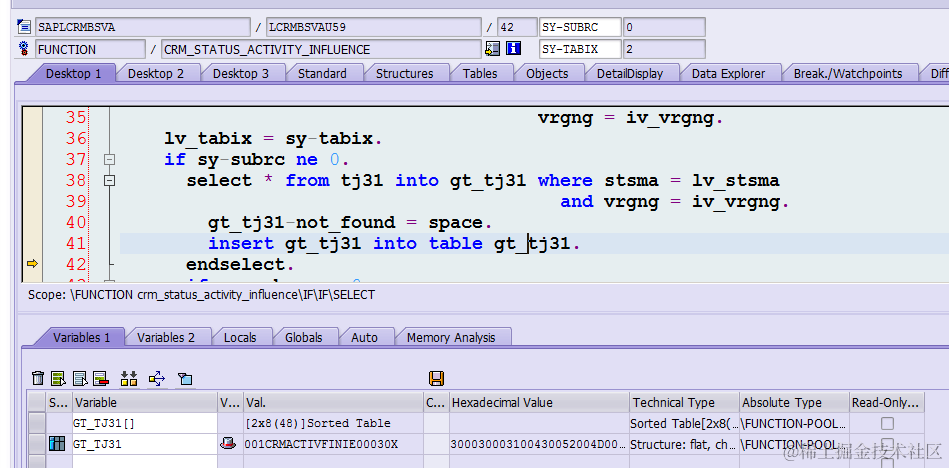
Task: Open the Objects tab
Action: [547, 73]
